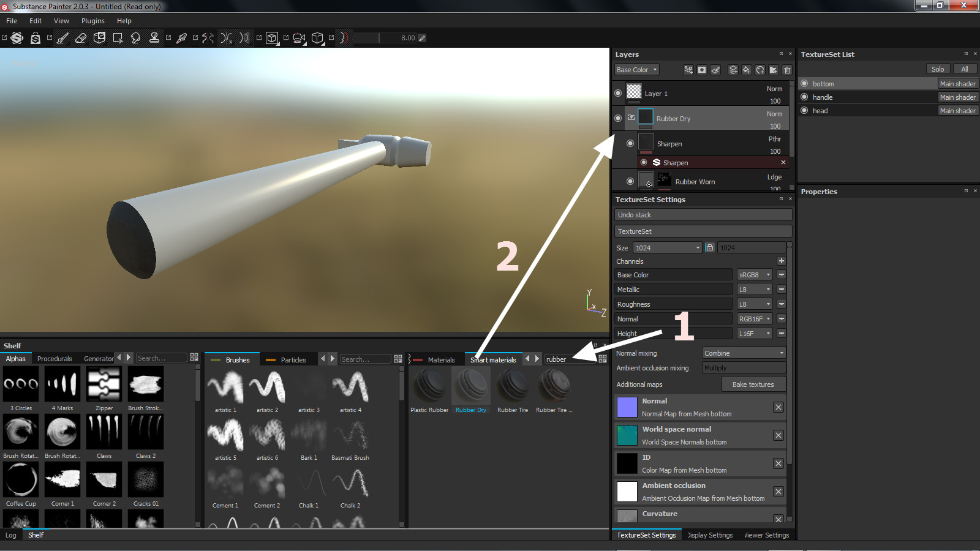Select the Eraser tool in toolbar
Viewport: 980px width, 551px height.
coord(81,38)
